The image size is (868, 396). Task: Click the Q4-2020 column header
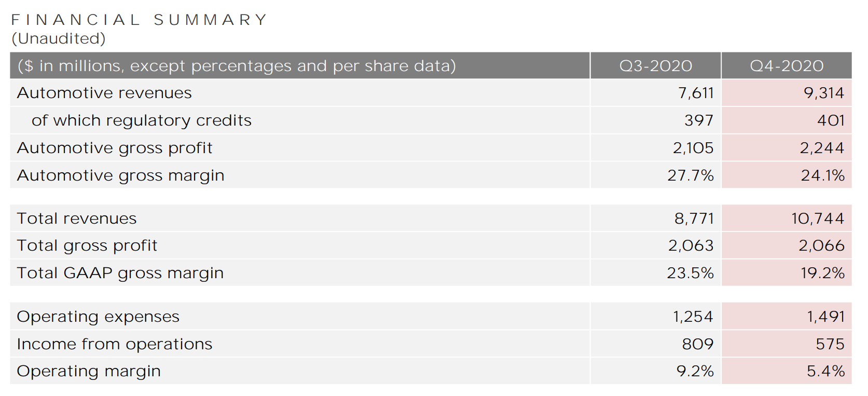tap(786, 66)
